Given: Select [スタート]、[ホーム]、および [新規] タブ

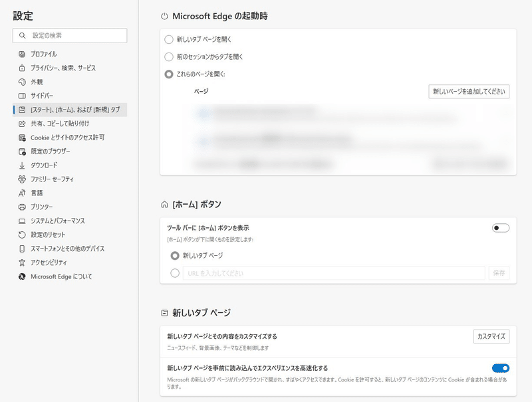Looking at the screenshot, I should (70, 110).
